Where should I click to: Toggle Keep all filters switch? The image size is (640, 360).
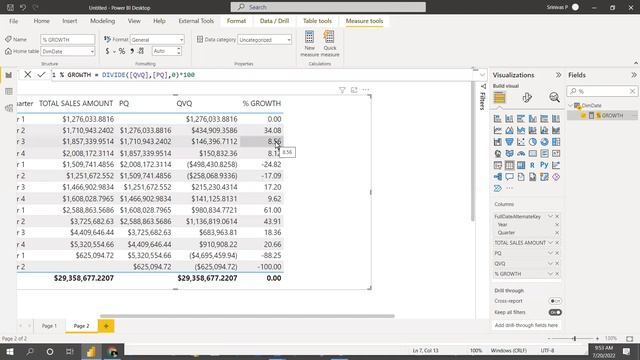tap(555, 313)
